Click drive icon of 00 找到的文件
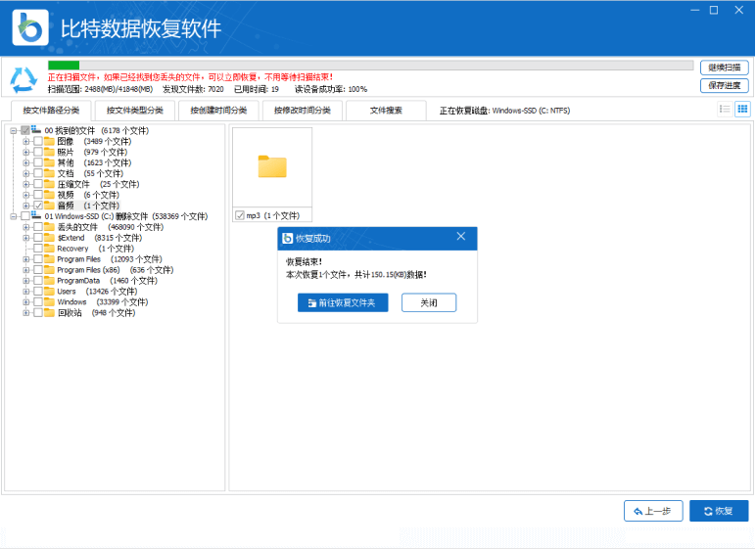The width and height of the screenshot is (756, 549). click(36, 129)
